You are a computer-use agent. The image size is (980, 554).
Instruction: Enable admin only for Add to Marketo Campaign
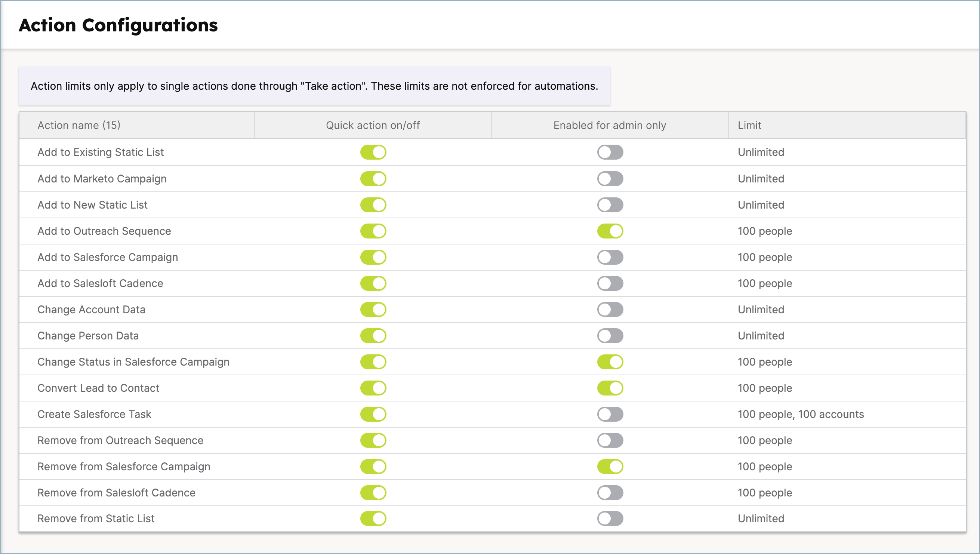coord(610,178)
